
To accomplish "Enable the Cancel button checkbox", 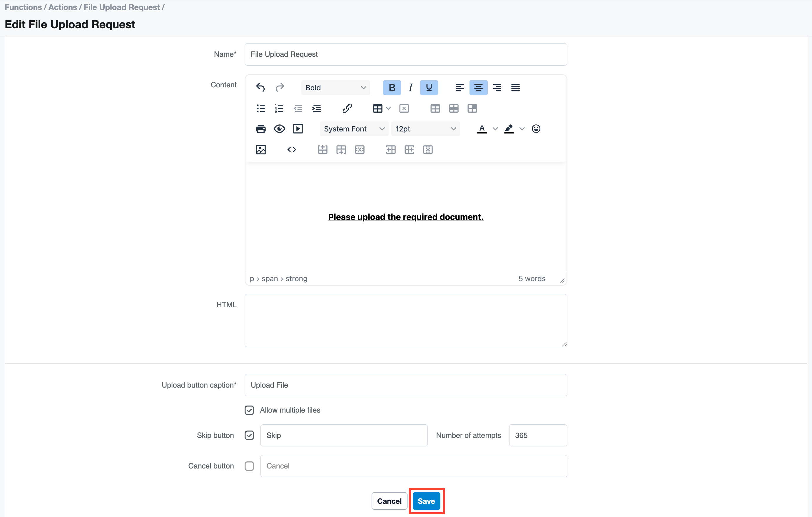I will click(249, 466).
